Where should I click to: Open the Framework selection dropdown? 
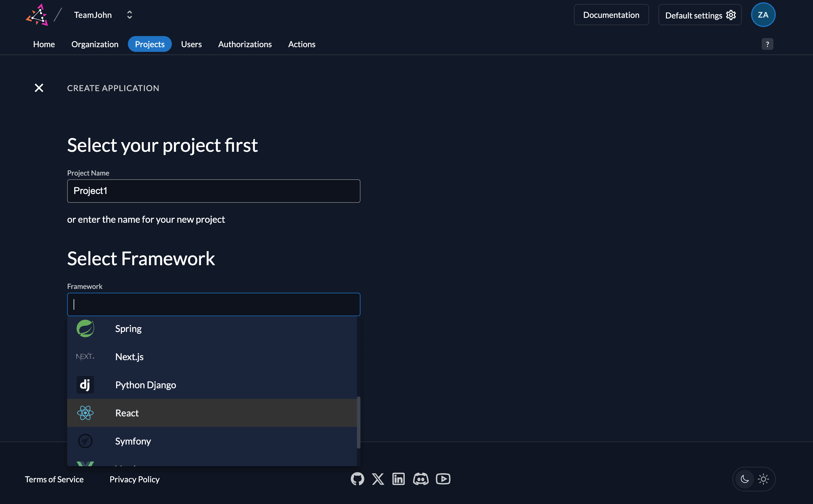pyautogui.click(x=214, y=304)
